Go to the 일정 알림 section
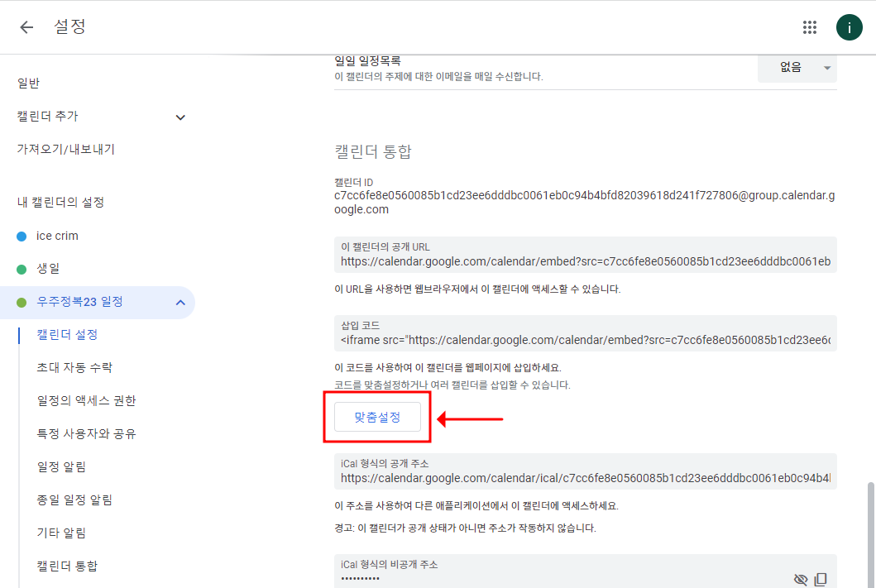The image size is (876, 588). [61, 467]
